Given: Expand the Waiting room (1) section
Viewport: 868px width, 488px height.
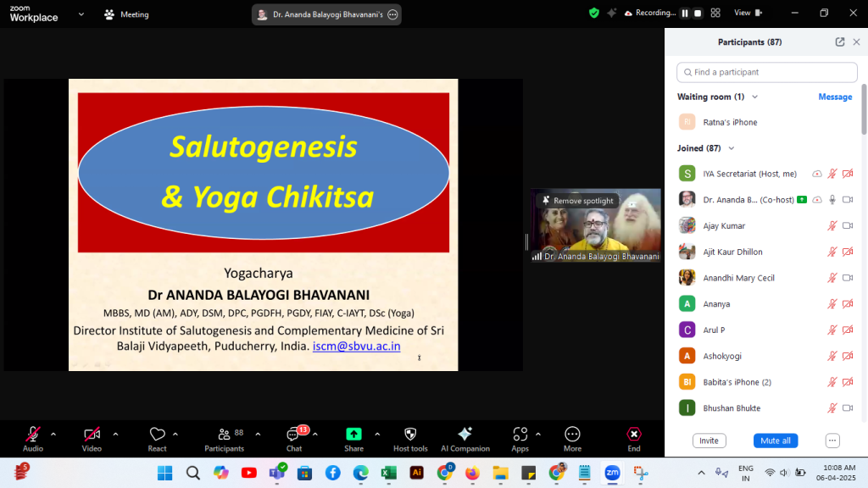Looking at the screenshot, I should coord(754,97).
